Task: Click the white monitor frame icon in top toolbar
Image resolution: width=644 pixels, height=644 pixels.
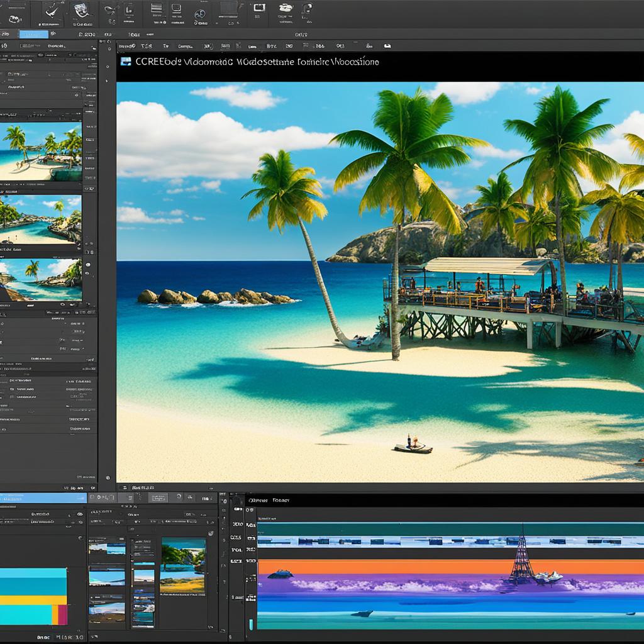Action: pyautogui.click(x=259, y=8)
